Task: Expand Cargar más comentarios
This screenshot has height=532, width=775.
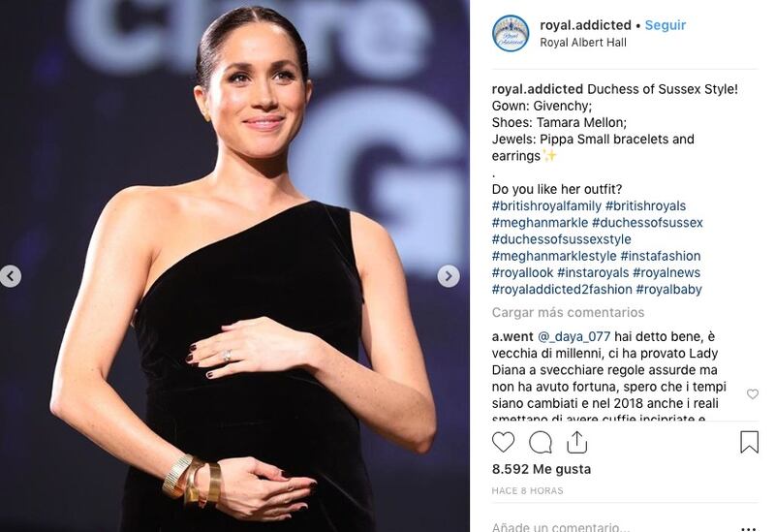Action: click(568, 312)
